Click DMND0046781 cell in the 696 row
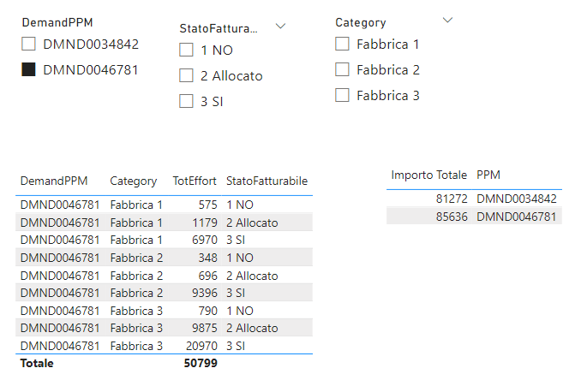 coord(60,276)
